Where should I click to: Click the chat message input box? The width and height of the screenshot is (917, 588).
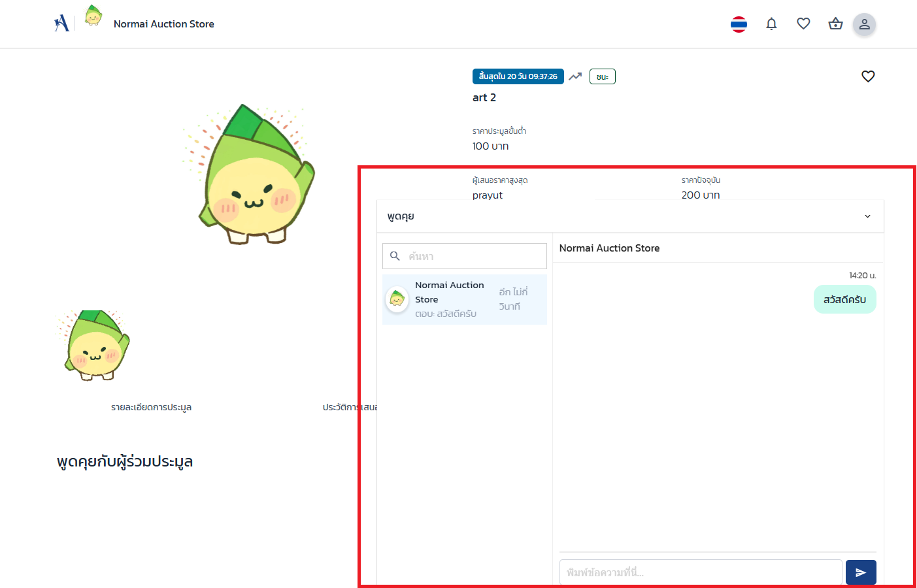click(700, 572)
